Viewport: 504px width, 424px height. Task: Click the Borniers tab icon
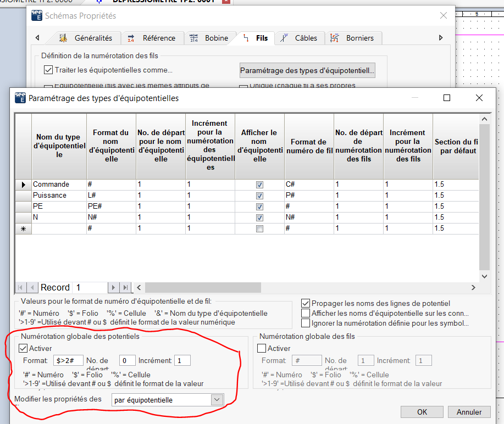pyautogui.click(x=335, y=38)
